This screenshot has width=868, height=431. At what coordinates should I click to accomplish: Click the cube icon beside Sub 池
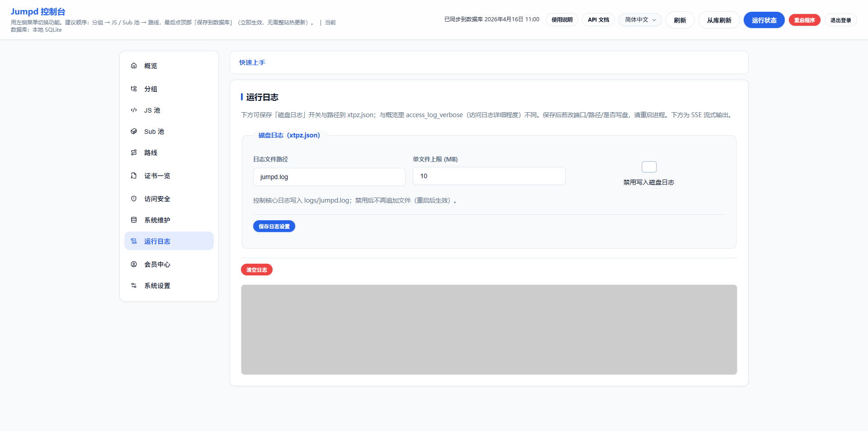coord(134,131)
